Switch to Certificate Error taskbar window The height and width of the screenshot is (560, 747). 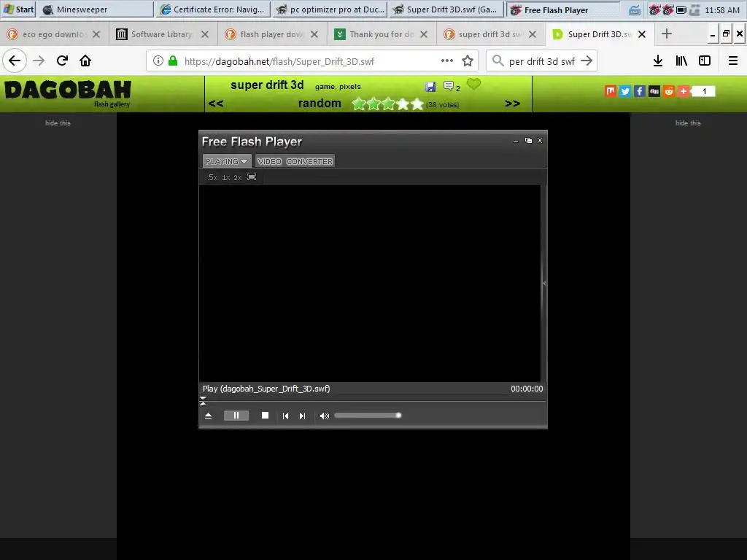(x=213, y=9)
